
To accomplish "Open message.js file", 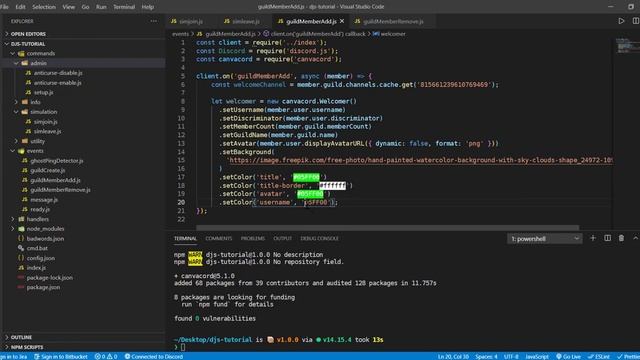I will [44, 200].
